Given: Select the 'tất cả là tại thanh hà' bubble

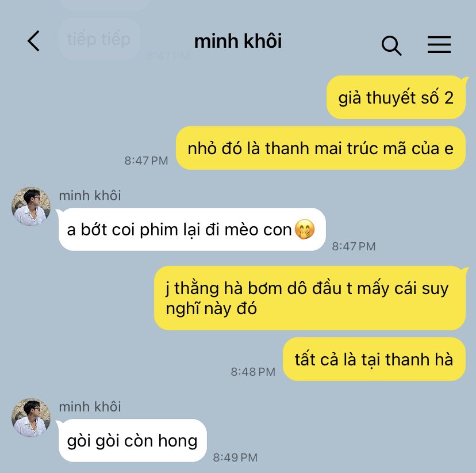Looking at the screenshot, I should 374,359.
